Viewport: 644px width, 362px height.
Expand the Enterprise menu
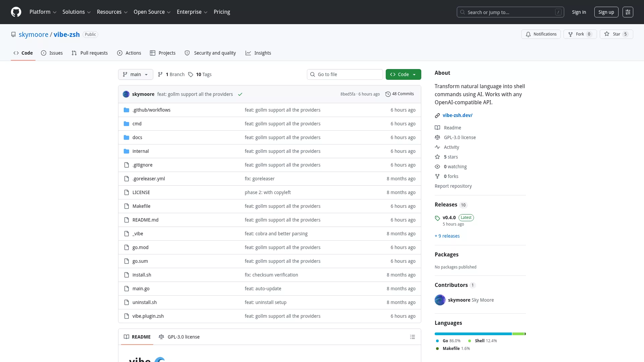point(192,12)
